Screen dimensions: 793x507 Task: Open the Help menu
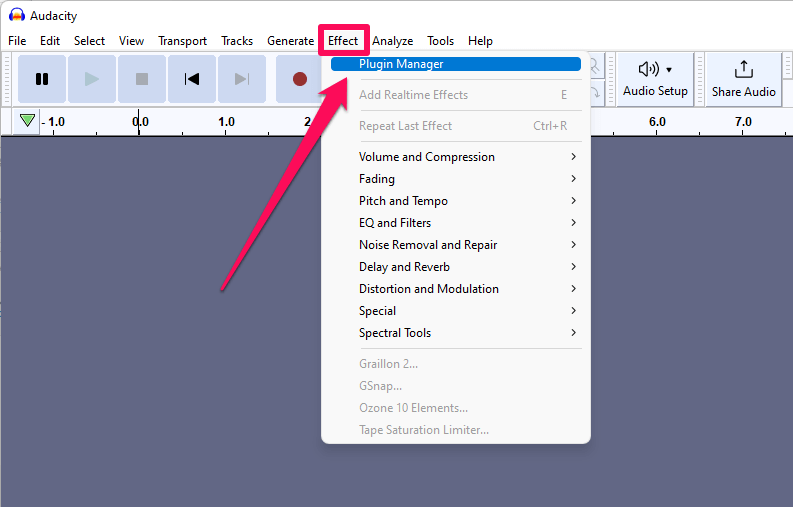[480, 41]
